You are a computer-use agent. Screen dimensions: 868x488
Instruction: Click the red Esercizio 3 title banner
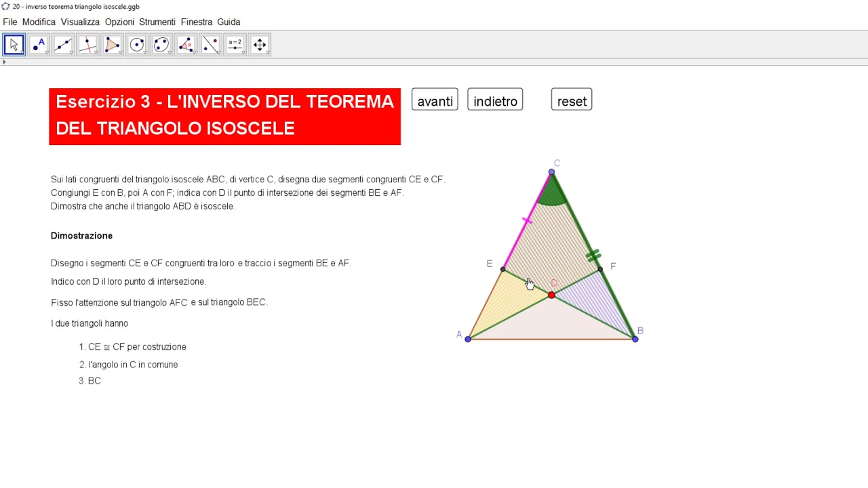click(224, 117)
